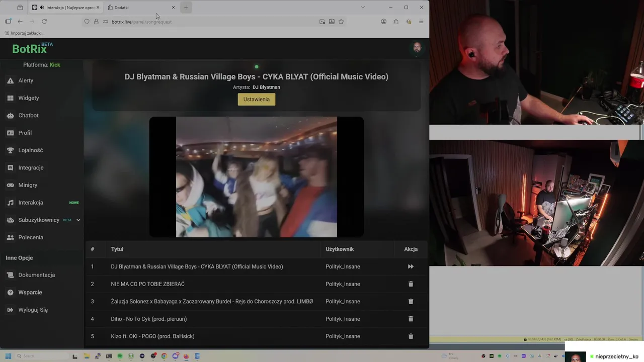Click the site padlock icon

[x=96, y=22]
